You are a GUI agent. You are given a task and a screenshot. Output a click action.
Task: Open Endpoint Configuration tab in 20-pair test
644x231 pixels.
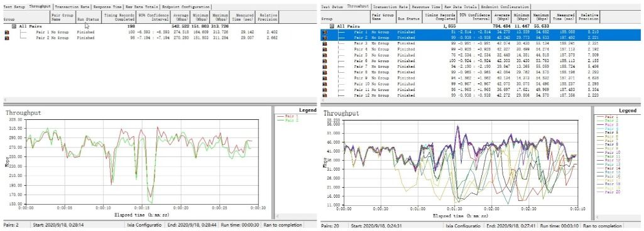(505, 7)
